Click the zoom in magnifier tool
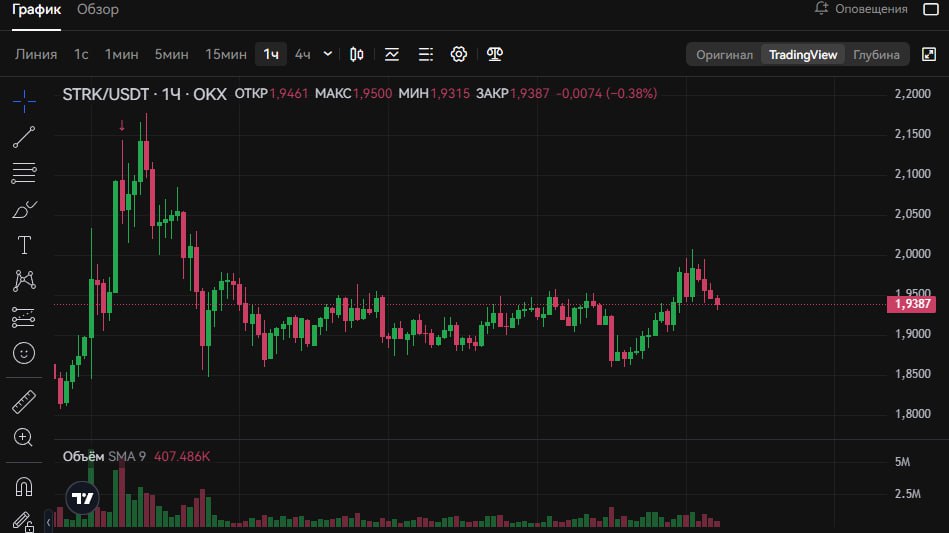Screen dimensions: 949x533 (x=23, y=437)
